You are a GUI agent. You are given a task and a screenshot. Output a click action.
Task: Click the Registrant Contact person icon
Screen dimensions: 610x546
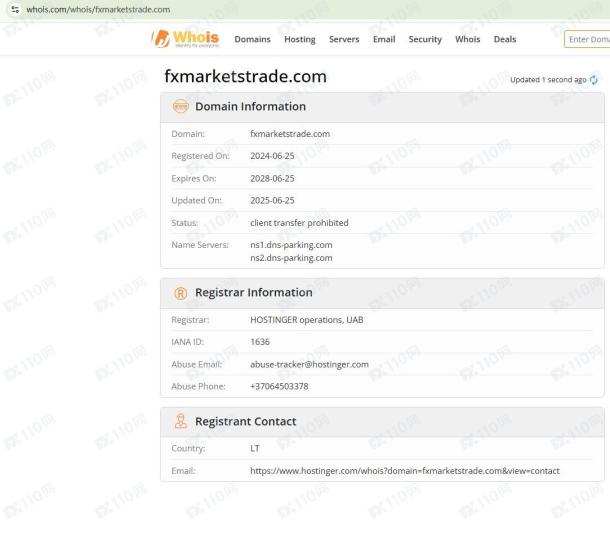tap(181, 421)
